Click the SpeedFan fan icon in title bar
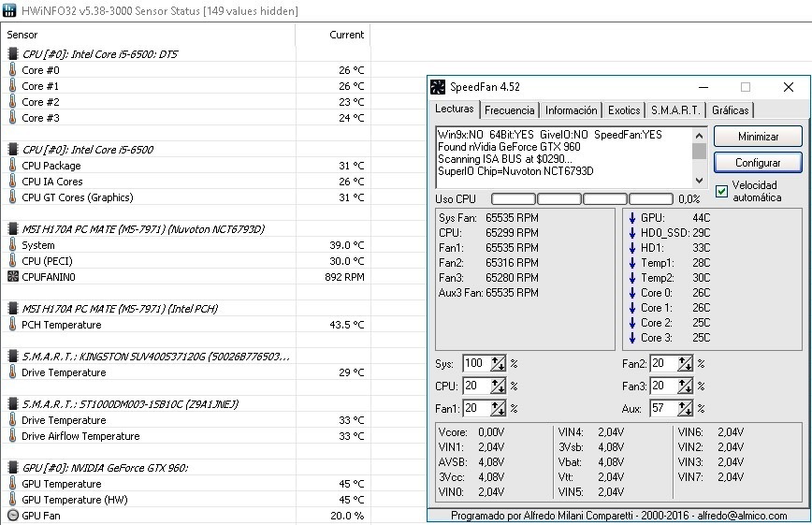Image resolution: width=812 pixels, height=525 pixels. [438, 87]
